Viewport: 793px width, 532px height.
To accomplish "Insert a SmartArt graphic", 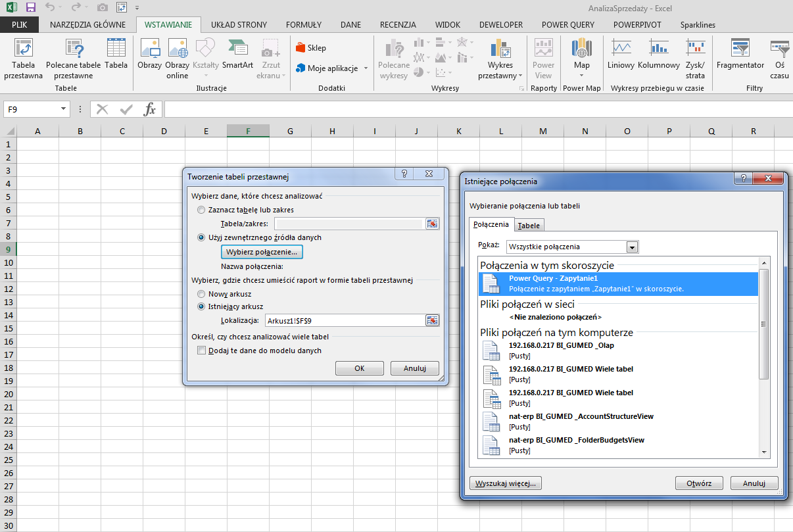I will [237, 54].
